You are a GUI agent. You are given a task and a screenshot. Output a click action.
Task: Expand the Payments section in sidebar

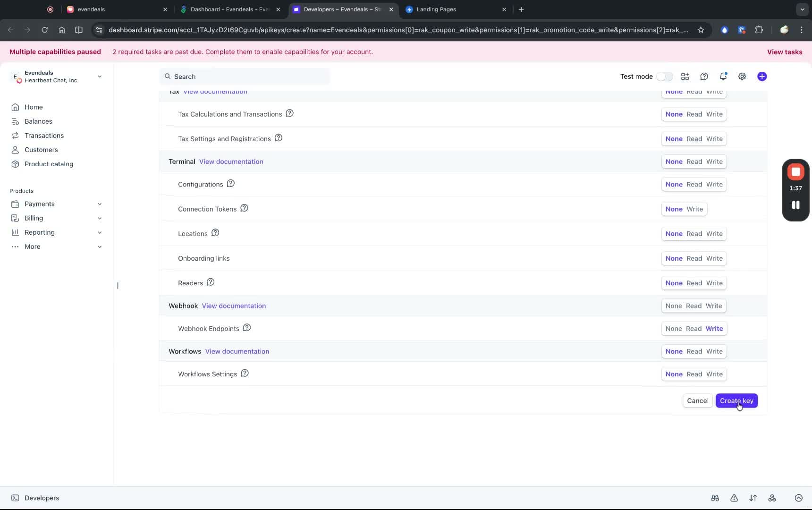click(100, 204)
